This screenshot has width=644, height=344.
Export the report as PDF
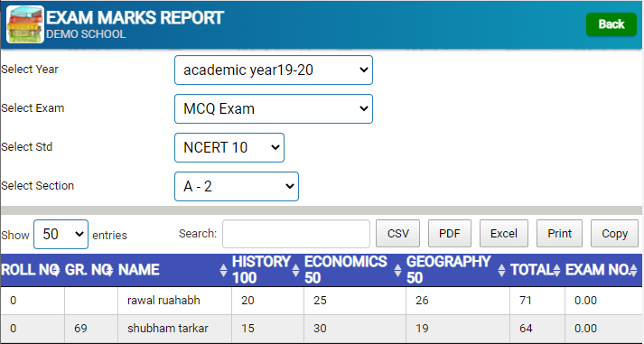coord(450,234)
